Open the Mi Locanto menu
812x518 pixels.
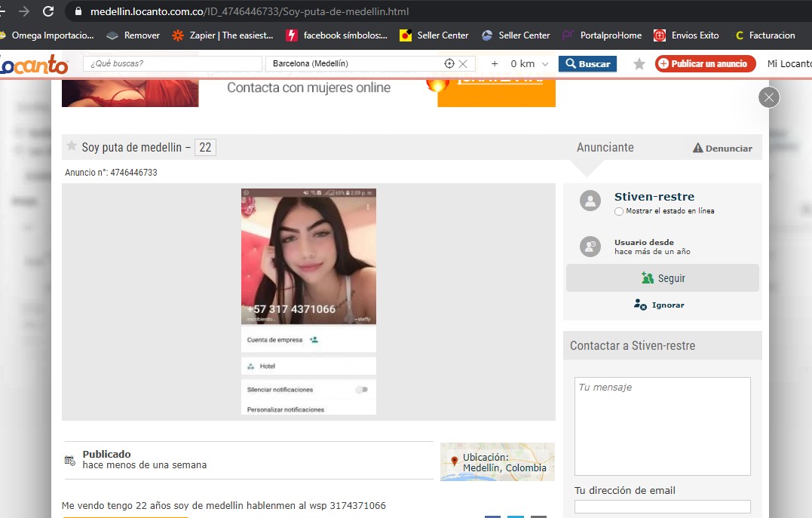point(789,64)
